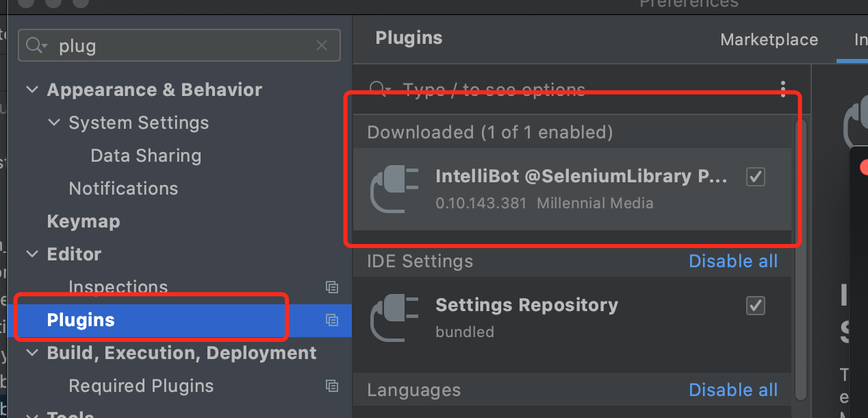868x418 pixels.
Task: Collapse Build, Execution, Deployment section
Action: pos(31,353)
